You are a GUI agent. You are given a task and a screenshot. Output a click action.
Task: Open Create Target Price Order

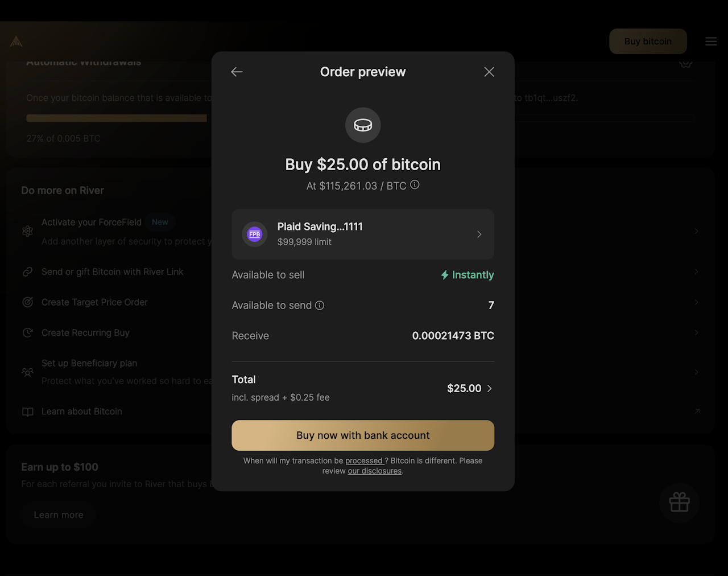tap(94, 302)
